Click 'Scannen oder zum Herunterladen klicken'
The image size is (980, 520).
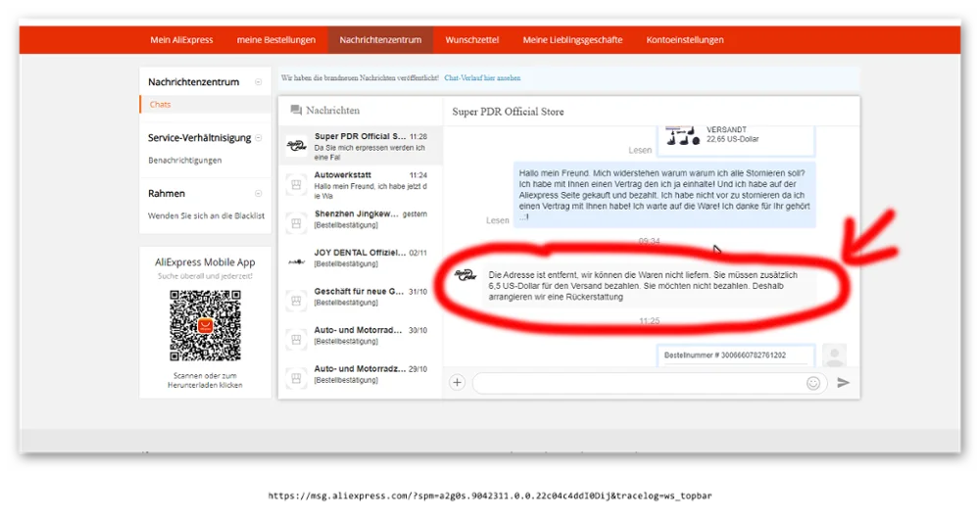pos(205,380)
